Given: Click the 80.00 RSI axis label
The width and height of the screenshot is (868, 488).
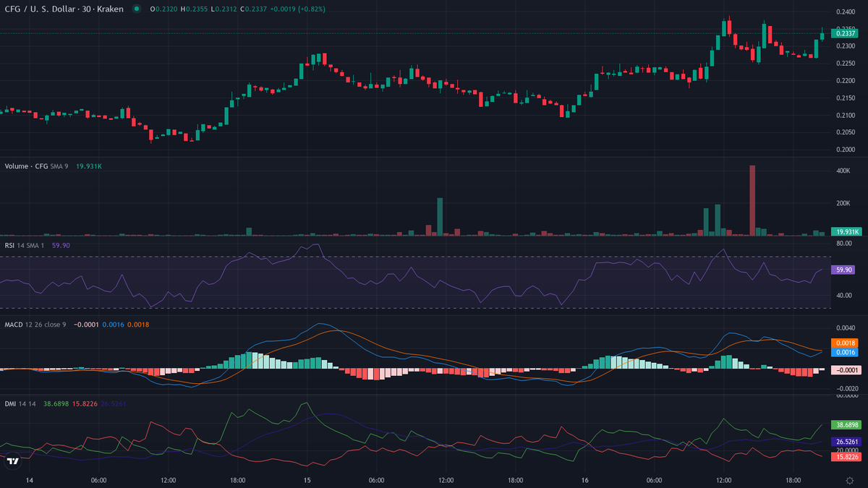Looking at the screenshot, I should (x=843, y=244).
